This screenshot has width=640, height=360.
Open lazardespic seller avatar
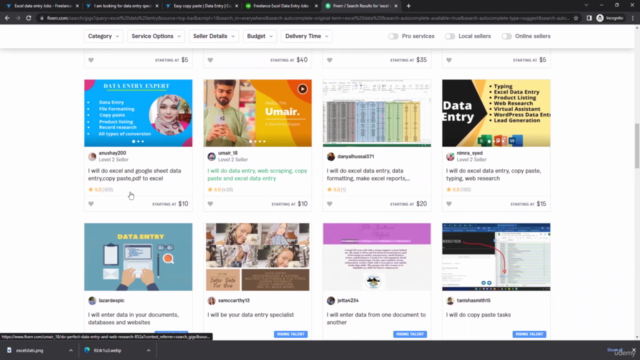(x=92, y=300)
